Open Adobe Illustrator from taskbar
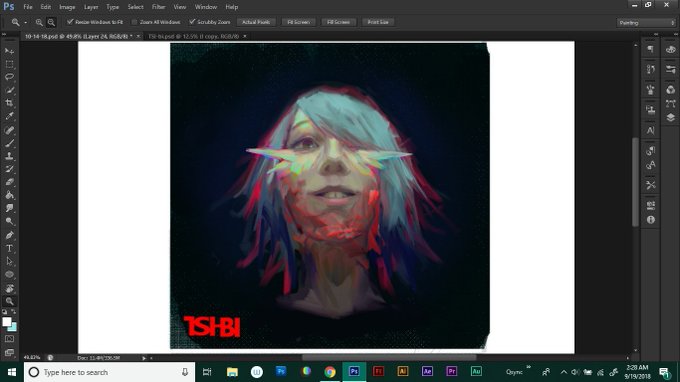This screenshot has width=680, height=382. click(x=402, y=372)
